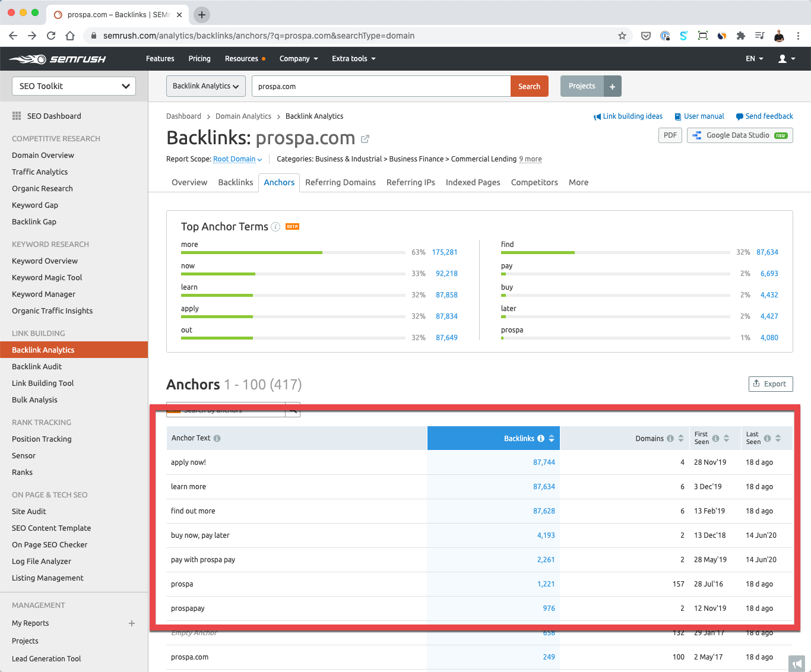Open prospa.com external link icon

tap(365, 139)
